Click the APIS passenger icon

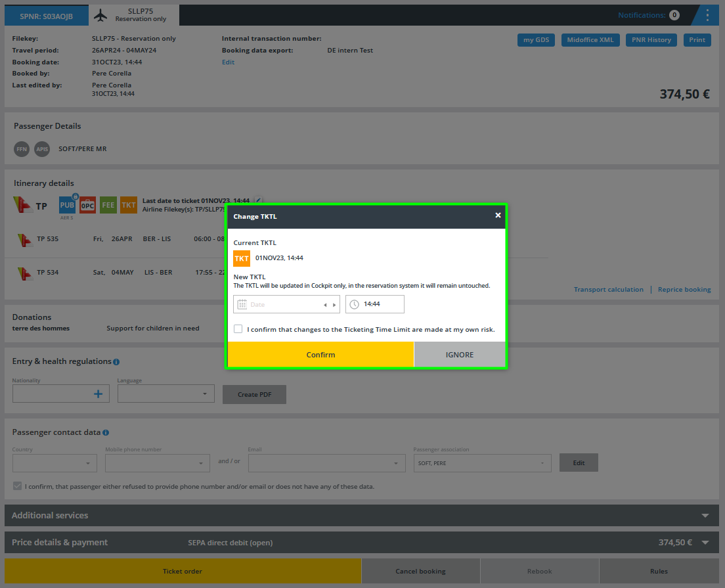(x=42, y=149)
